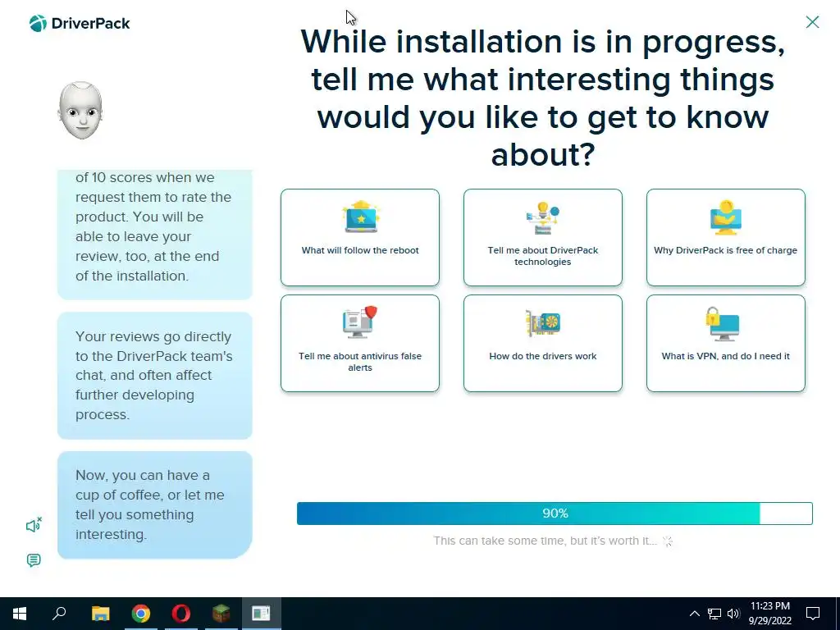Launch Google Chrome from taskbar
Image resolution: width=840 pixels, height=630 pixels.
[141, 614]
